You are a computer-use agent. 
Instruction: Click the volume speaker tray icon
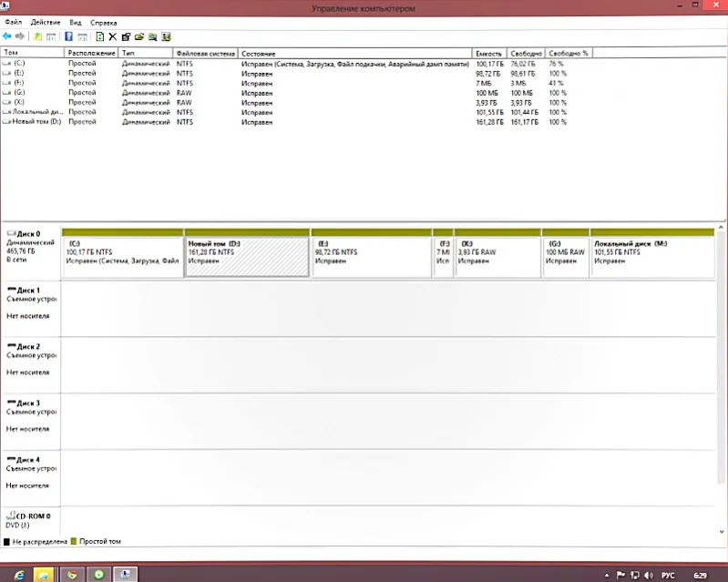(649, 575)
